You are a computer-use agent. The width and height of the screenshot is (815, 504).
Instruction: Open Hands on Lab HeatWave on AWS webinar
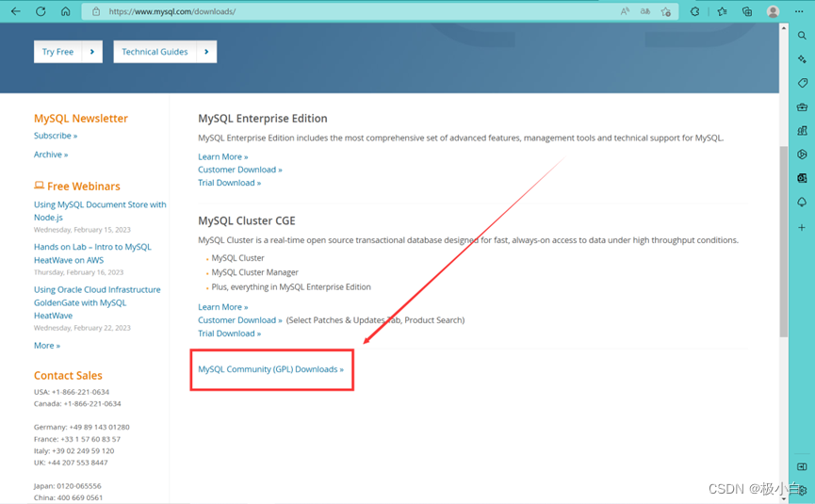[92, 253]
